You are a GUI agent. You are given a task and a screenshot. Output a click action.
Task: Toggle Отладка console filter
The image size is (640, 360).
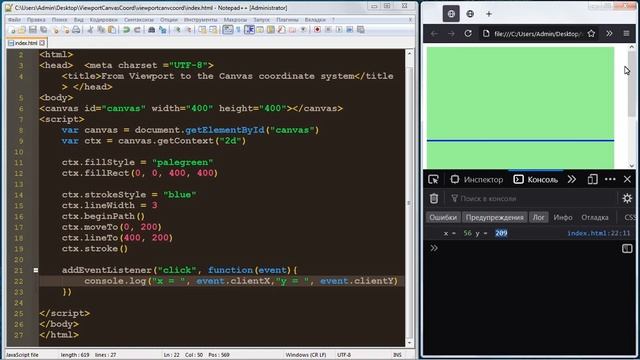point(595,217)
